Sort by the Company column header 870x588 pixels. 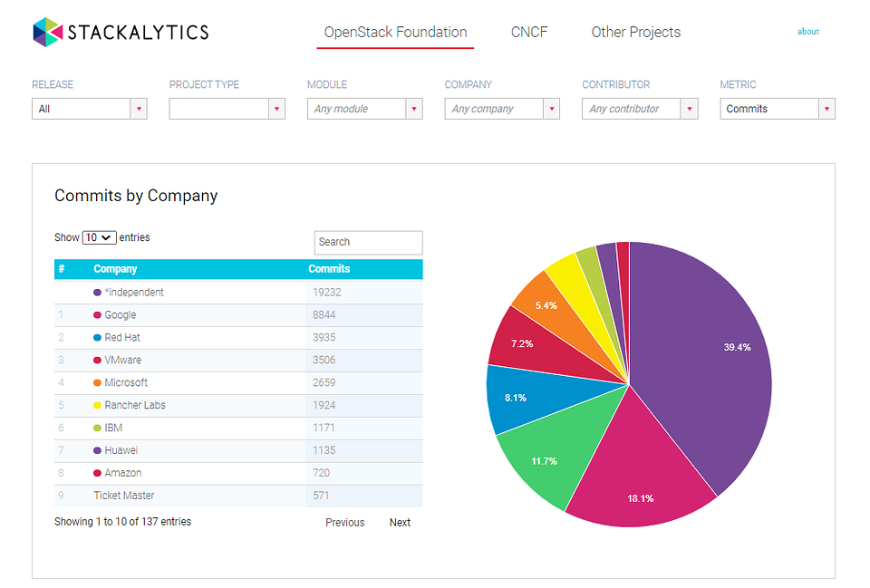tap(115, 269)
